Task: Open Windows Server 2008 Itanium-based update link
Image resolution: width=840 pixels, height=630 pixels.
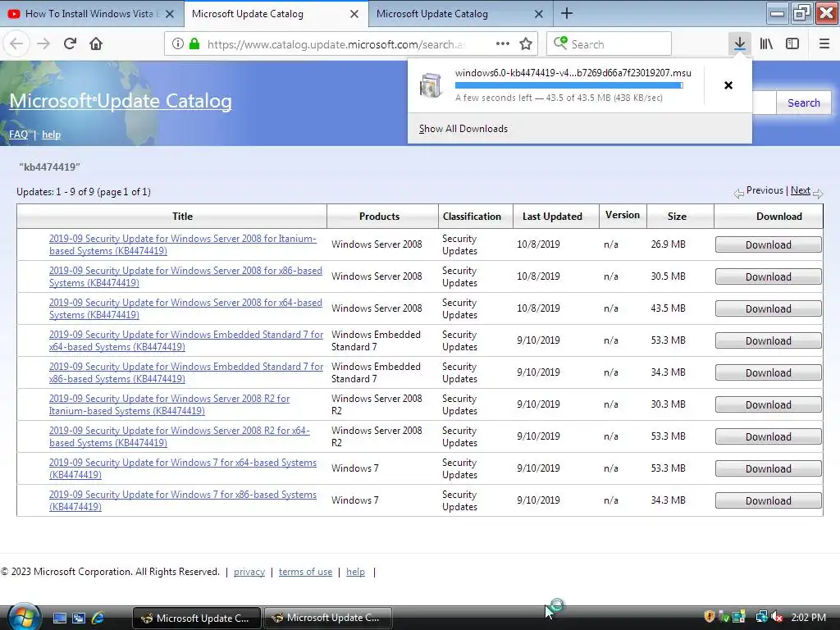Action: 183,244
